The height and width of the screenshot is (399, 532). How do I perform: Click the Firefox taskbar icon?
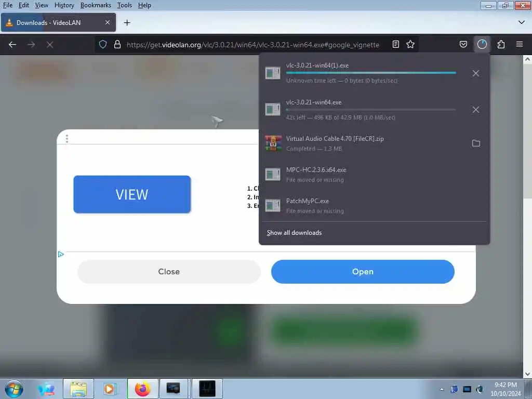(x=142, y=389)
